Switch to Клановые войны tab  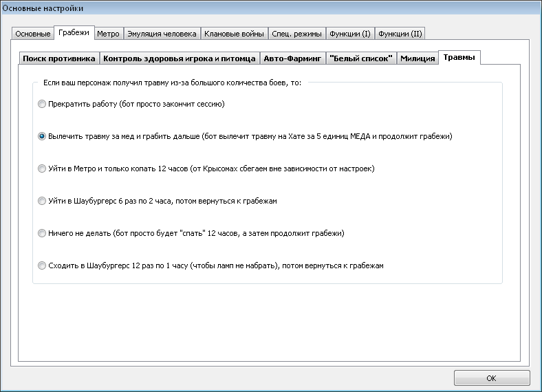click(234, 34)
